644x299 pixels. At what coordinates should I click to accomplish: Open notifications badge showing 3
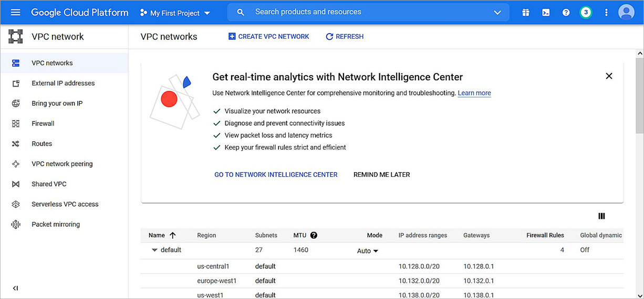(x=586, y=13)
